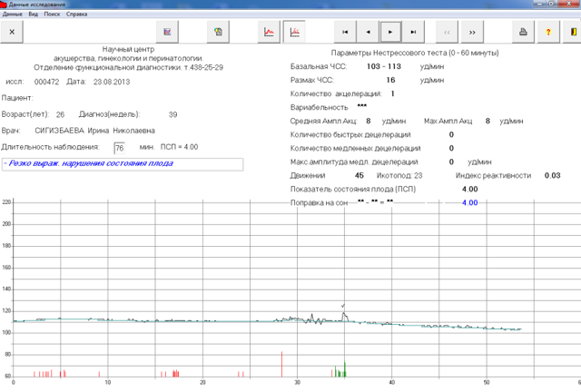Click the double left chevron button
Screen dimensions: 581x392
[x=447, y=32]
